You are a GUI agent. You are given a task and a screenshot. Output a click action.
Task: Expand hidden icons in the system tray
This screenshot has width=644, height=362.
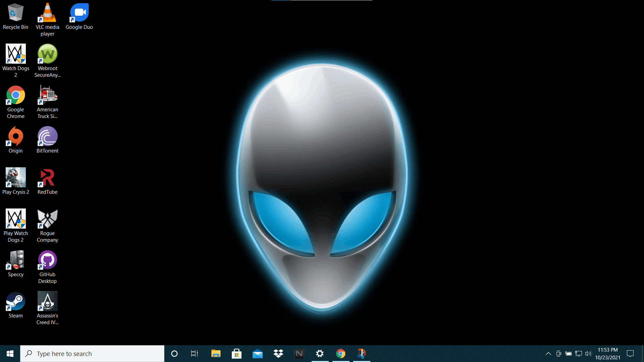(548, 353)
